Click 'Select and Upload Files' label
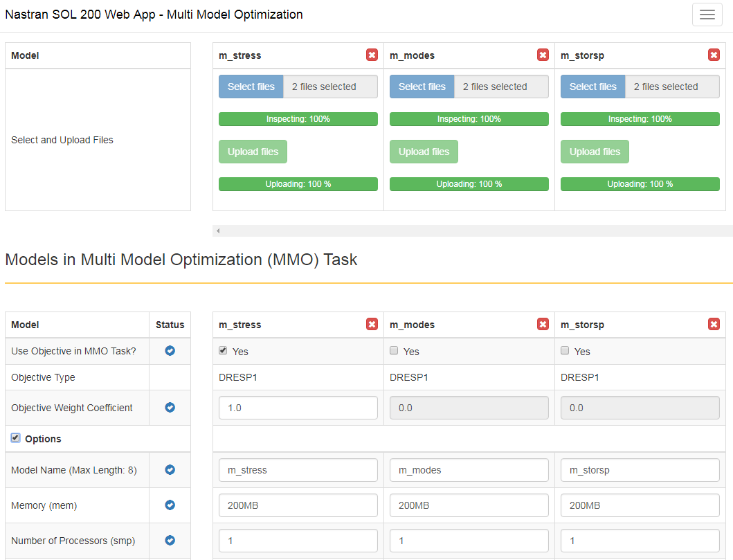Viewport: 733px width, 560px height. tap(62, 140)
